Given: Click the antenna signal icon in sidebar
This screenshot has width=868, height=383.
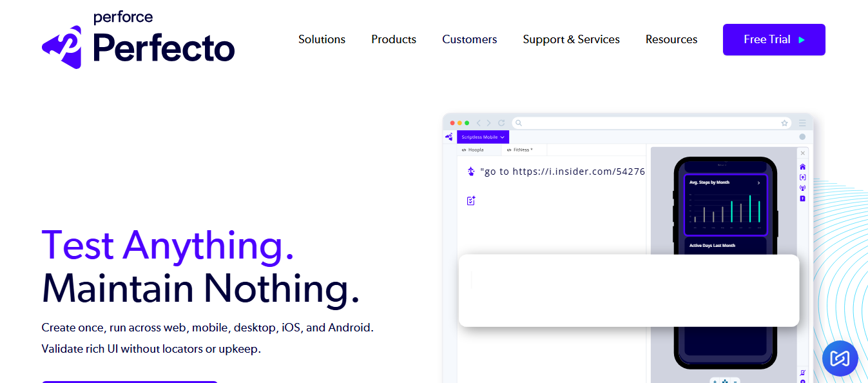Looking at the screenshot, I should tap(802, 188).
